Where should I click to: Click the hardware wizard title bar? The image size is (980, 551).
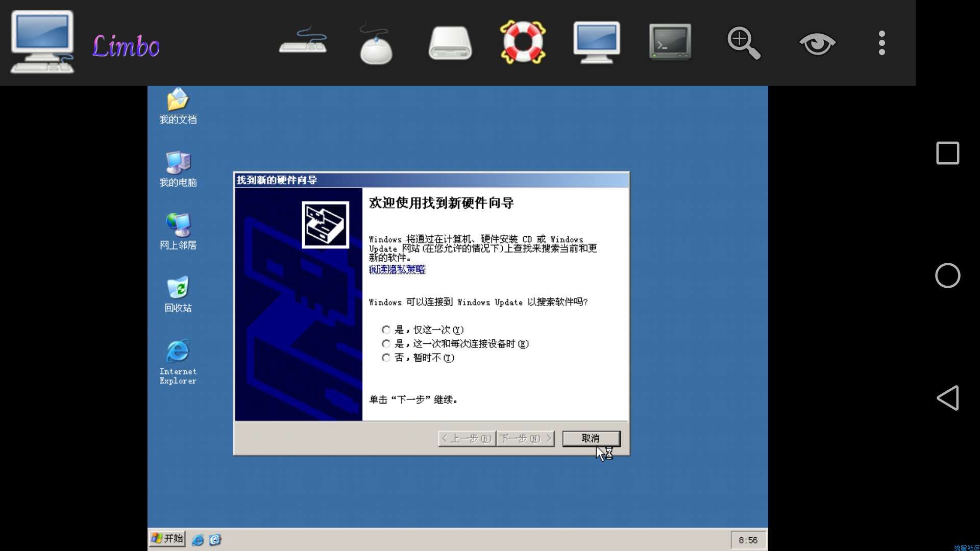point(431,180)
